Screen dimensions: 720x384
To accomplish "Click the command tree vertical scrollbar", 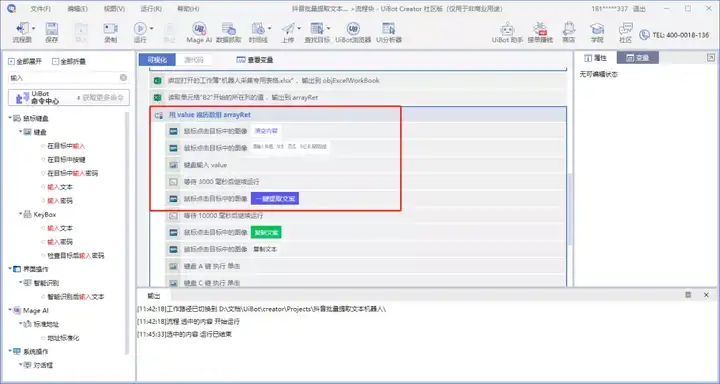I will 128,232.
